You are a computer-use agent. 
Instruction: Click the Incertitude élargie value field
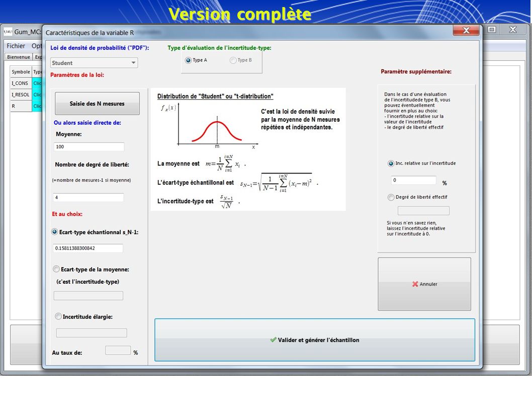click(x=92, y=333)
